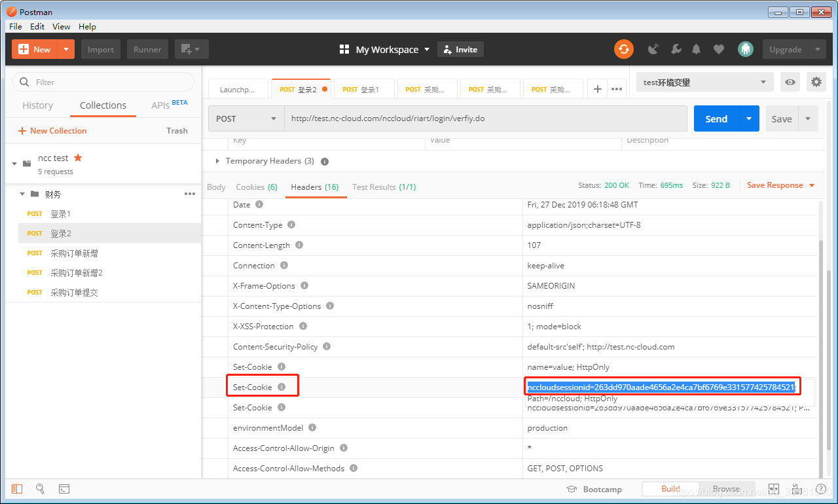The width and height of the screenshot is (838, 504).
Task: Open notifications bell icon
Action: [697, 49]
